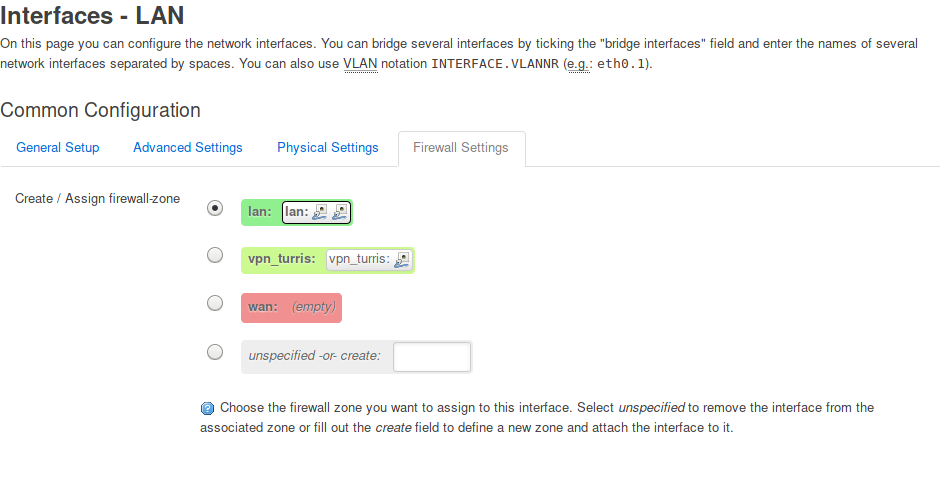Image resolution: width=940 pixels, height=491 pixels.
Task: Click second network interface icon in lan zone
Action: [340, 212]
